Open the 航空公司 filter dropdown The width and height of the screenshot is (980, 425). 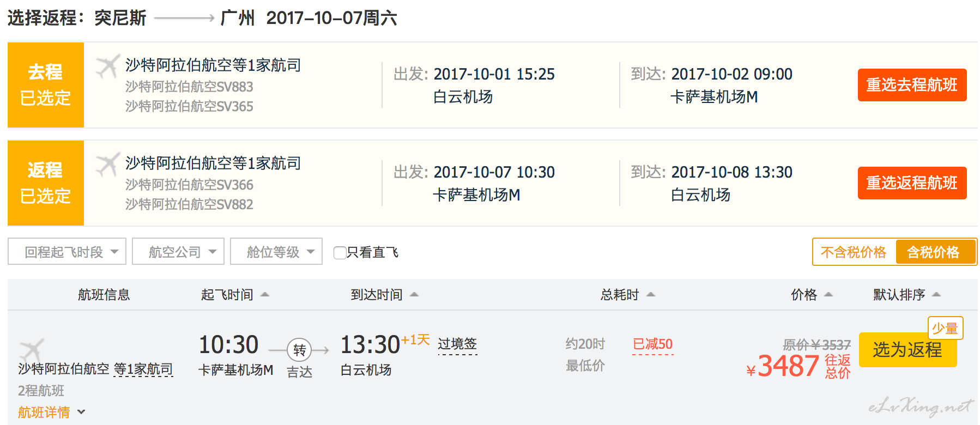[178, 251]
